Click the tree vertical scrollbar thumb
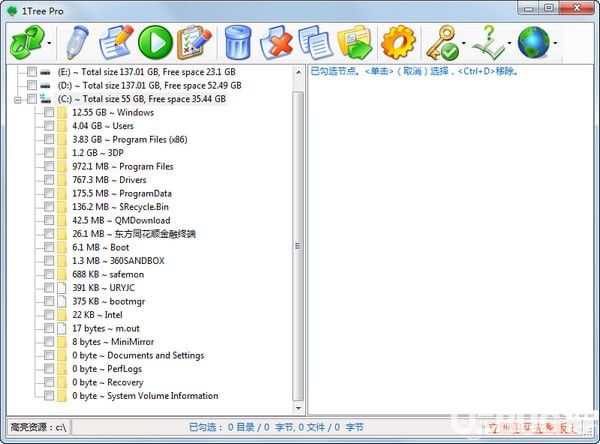 point(298,246)
